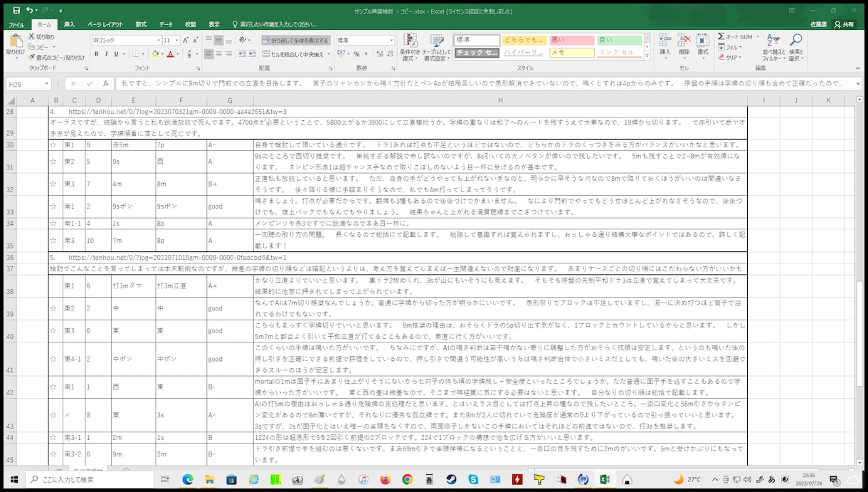Switch to the 数式 ribbon tab
Image resolution: width=868 pixels, height=492 pixels.
coord(141,24)
